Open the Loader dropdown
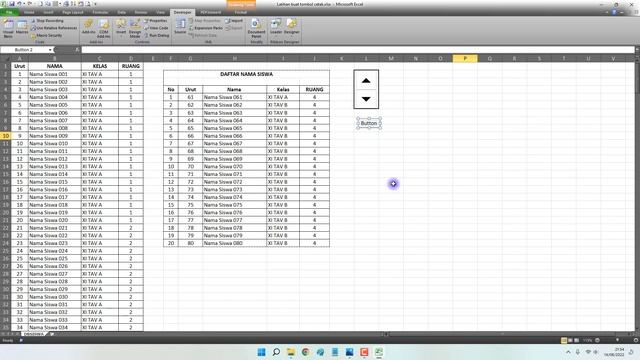The height and width of the screenshot is (360, 640). (x=276, y=27)
